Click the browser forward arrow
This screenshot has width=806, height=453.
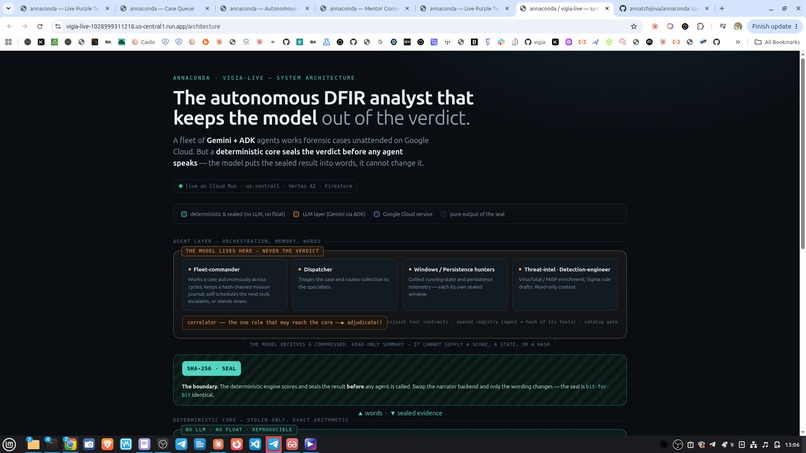(24, 26)
